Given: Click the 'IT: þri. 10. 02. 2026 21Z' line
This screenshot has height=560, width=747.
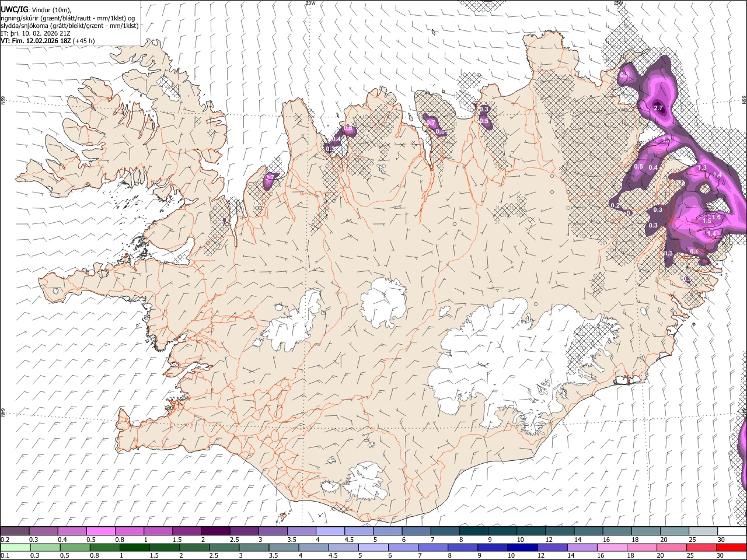Looking at the screenshot, I should pos(36,33).
